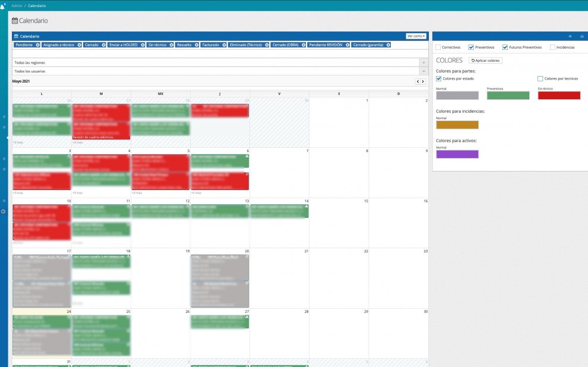Pick the red Sin técnico color swatch
The height and width of the screenshot is (367, 588).
(559, 96)
